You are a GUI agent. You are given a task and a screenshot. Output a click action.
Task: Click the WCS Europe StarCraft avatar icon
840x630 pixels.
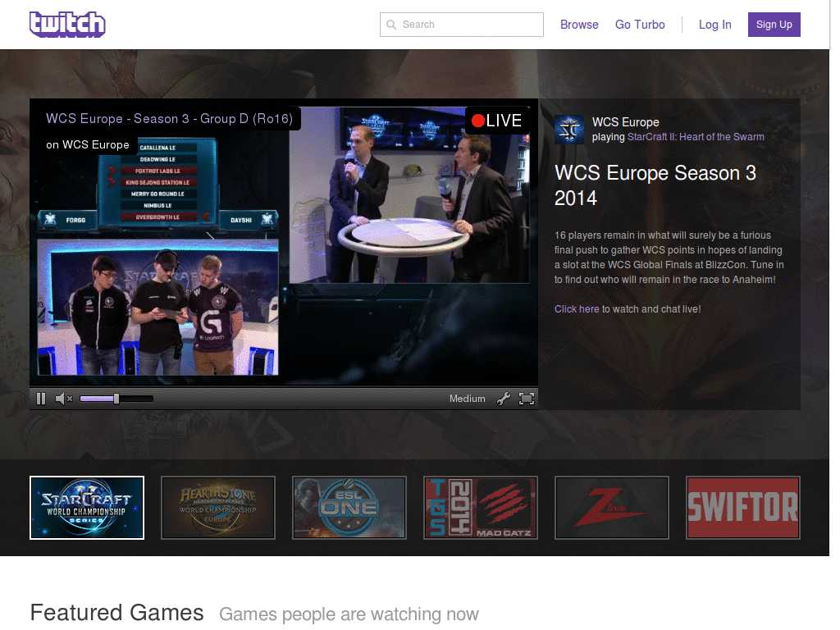[x=569, y=130]
